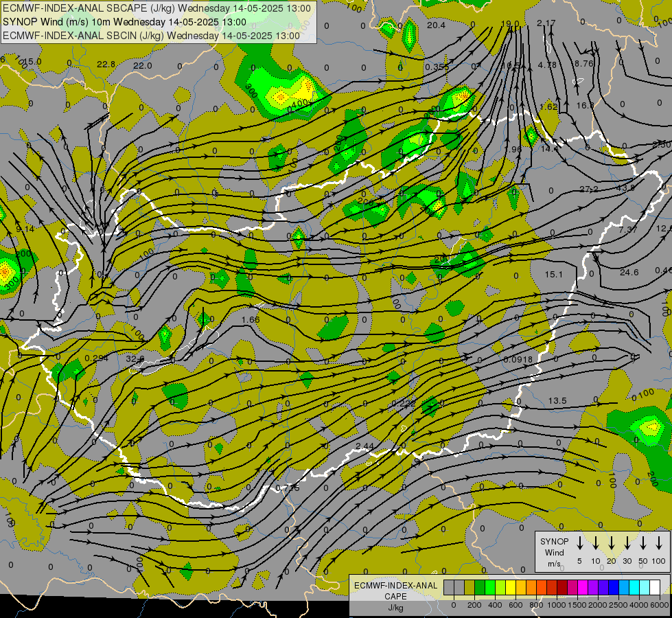The image size is (672, 618).
Task: Pick the white swatch at the legend's end
Action: 655,587
